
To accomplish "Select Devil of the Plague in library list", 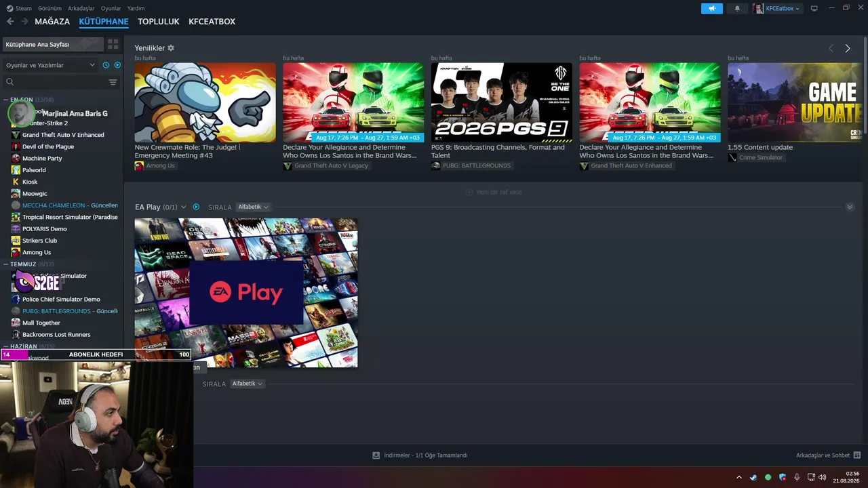I will point(48,146).
